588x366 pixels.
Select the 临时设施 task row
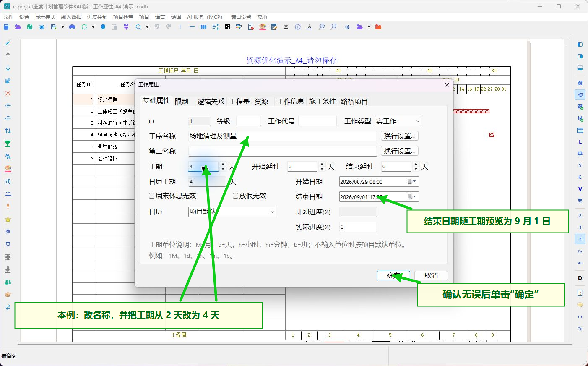click(x=108, y=159)
